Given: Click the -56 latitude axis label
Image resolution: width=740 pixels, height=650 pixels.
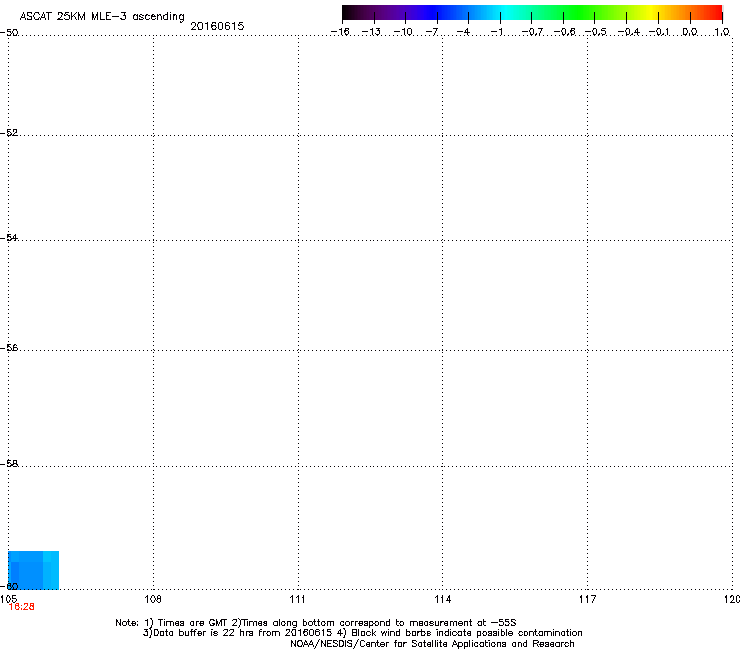Looking at the screenshot, I should [9, 347].
